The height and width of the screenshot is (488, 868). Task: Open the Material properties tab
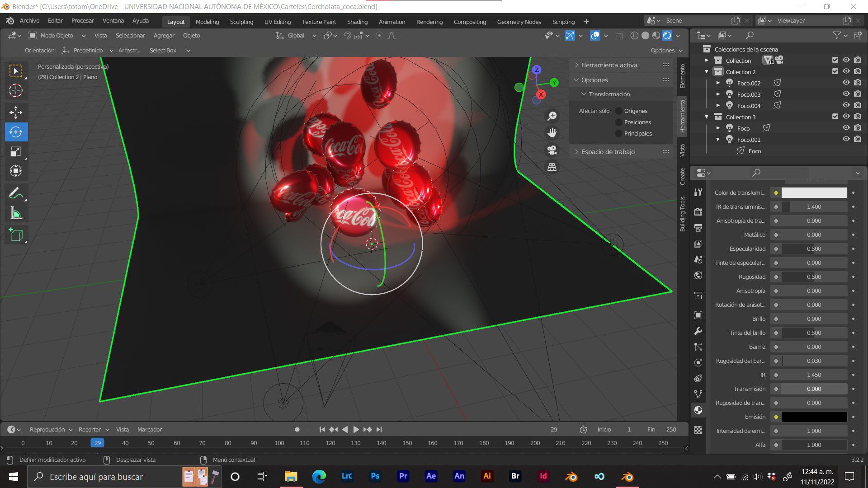click(698, 410)
